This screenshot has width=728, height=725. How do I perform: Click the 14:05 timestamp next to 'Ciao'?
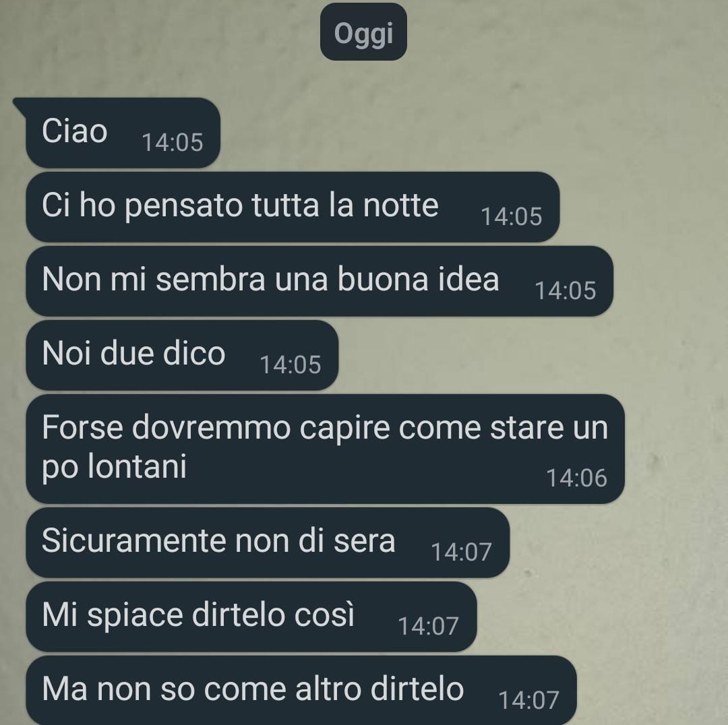[x=173, y=142]
